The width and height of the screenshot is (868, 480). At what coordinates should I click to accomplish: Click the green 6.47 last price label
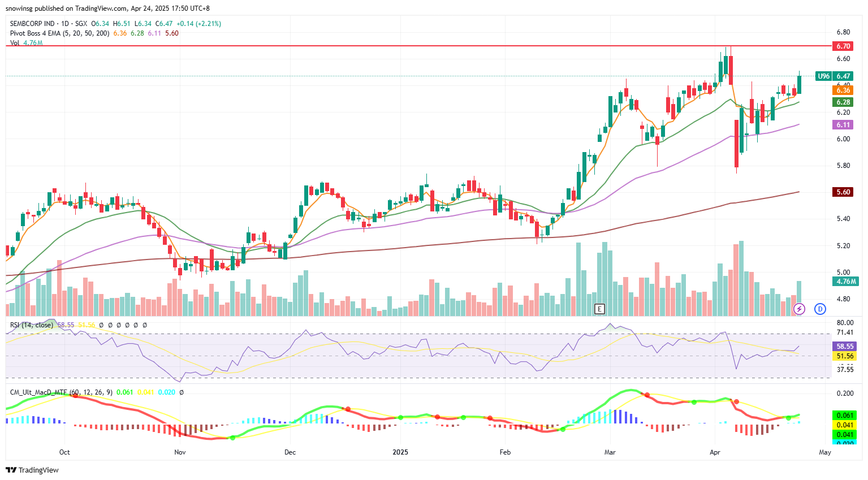coord(843,76)
